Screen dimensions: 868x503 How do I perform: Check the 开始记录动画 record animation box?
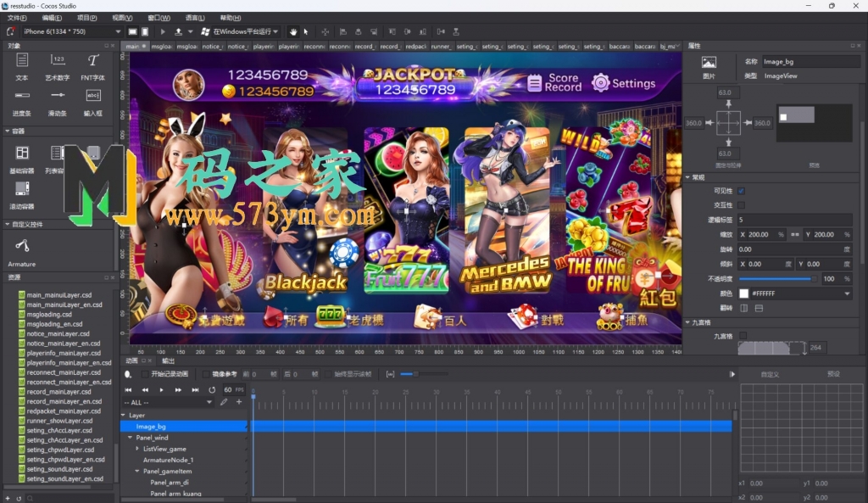coord(146,374)
